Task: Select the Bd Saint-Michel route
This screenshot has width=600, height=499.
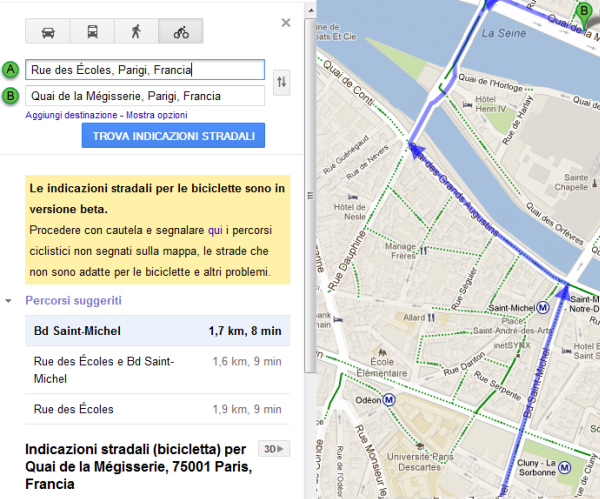Action: pyautogui.click(x=158, y=331)
